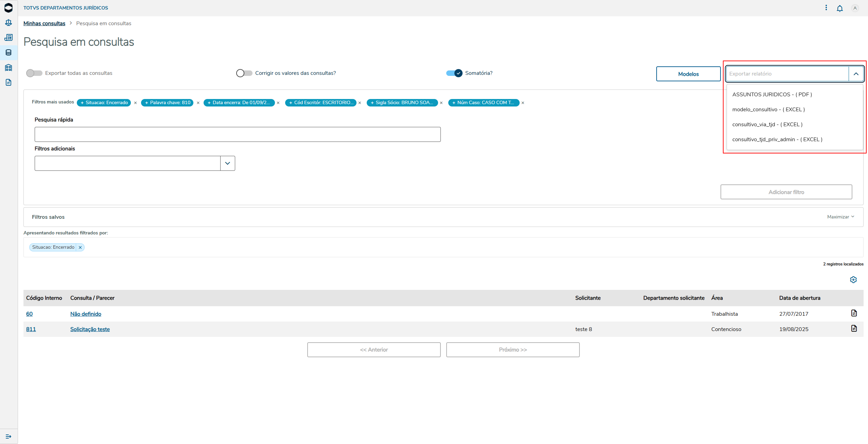The height and width of the screenshot is (444, 868).
Task: Open three-dot more options menu
Action: coord(826,7)
